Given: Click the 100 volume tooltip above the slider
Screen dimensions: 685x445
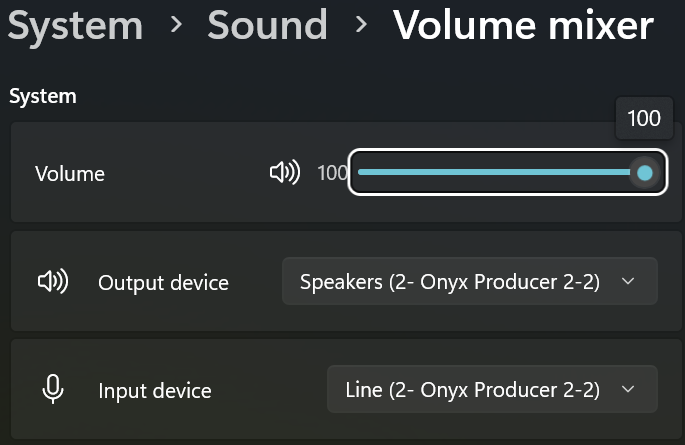Looking at the screenshot, I should click(x=644, y=118).
